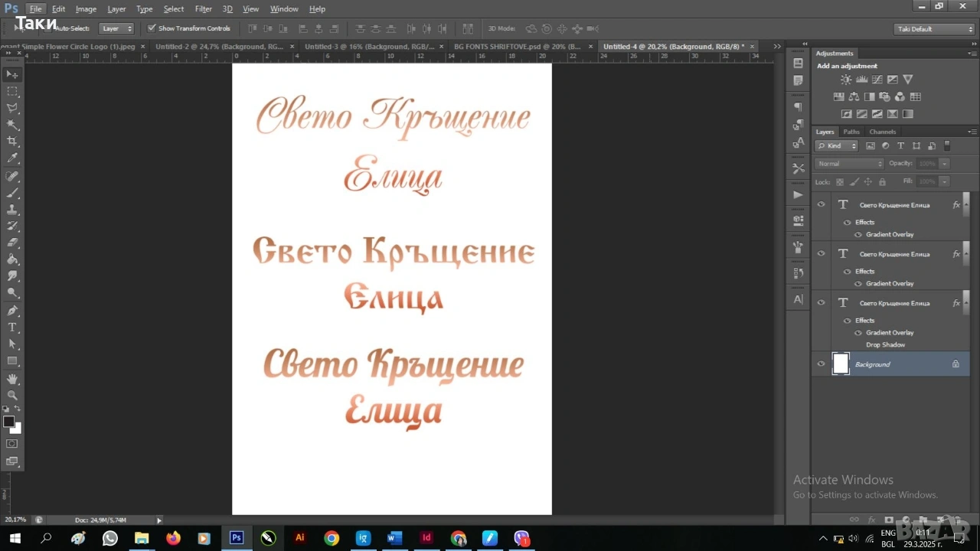Click the Brightness/Contrast adjustment icon
Image resolution: width=980 pixels, height=551 pixels.
tap(846, 80)
